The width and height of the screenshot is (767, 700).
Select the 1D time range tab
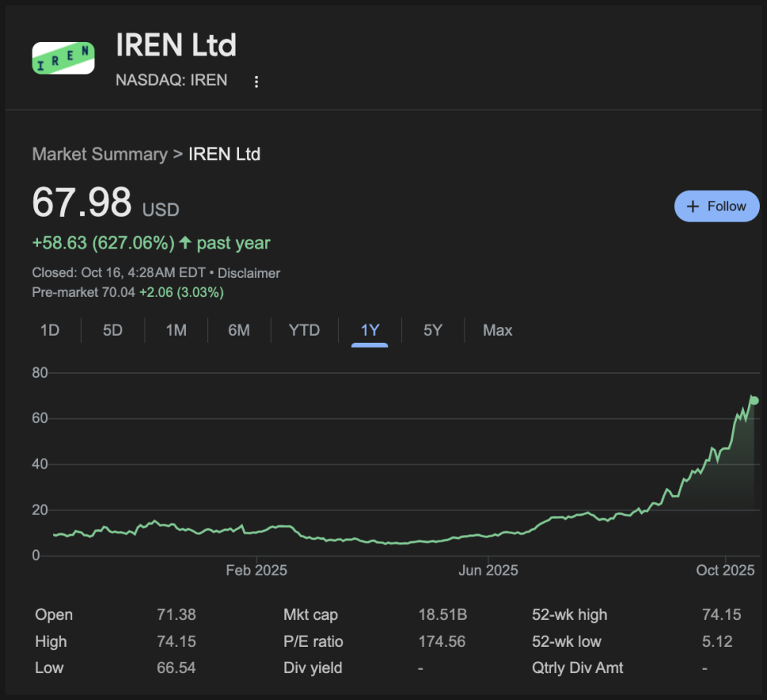click(x=50, y=330)
